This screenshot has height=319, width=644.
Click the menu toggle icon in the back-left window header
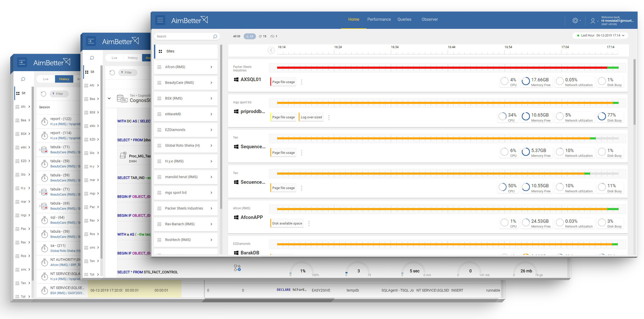22,63
